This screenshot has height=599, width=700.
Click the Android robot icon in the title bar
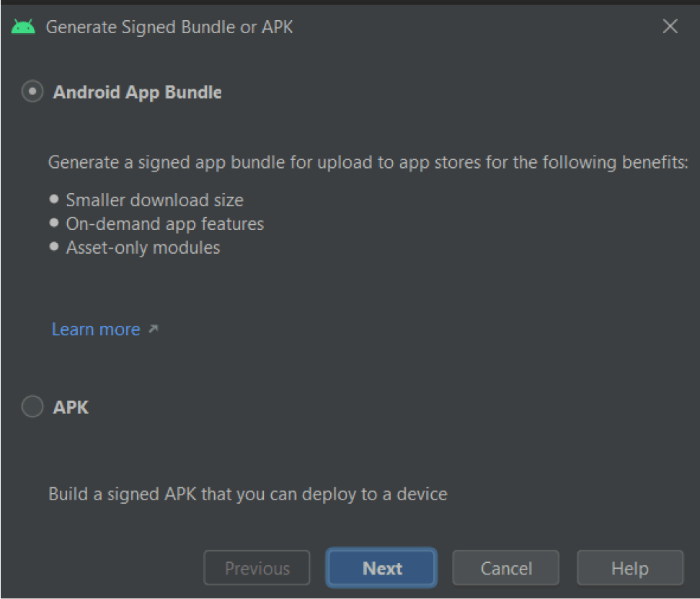coord(24,26)
